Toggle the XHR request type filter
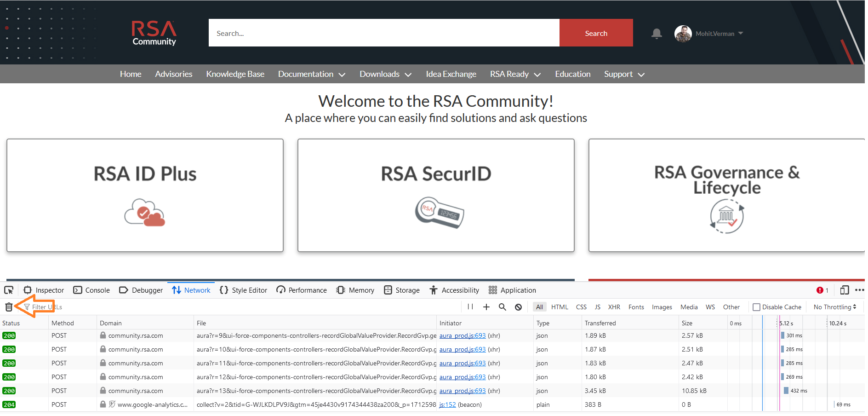The height and width of the screenshot is (416, 868). [614, 307]
